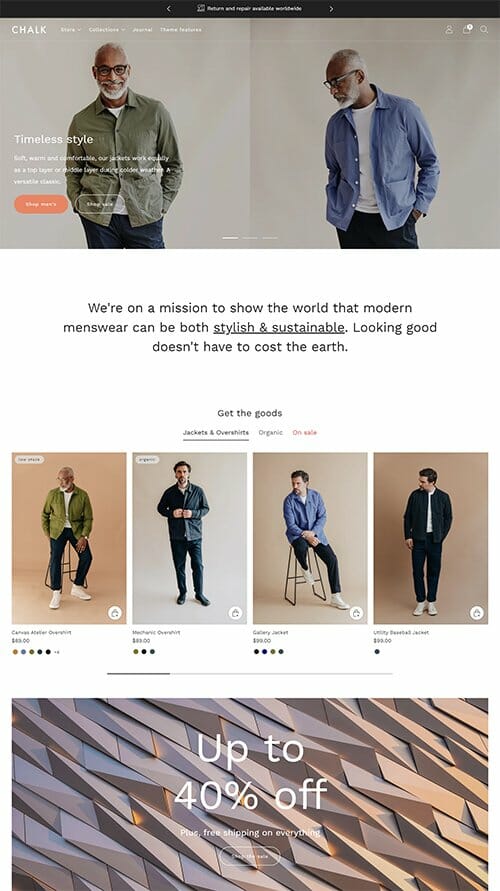This screenshot has width=500, height=891.
Task: Switch to the Organic tab
Action: [270, 432]
